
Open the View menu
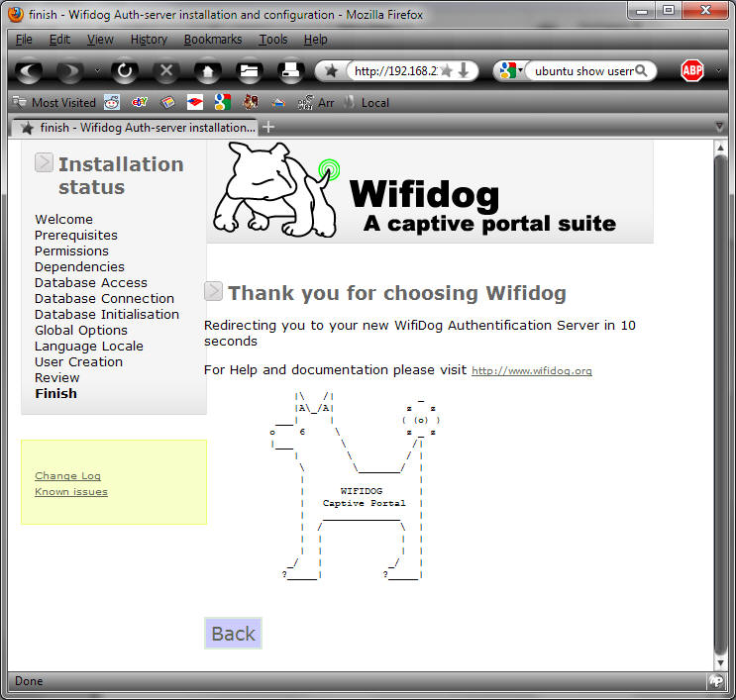[100, 40]
